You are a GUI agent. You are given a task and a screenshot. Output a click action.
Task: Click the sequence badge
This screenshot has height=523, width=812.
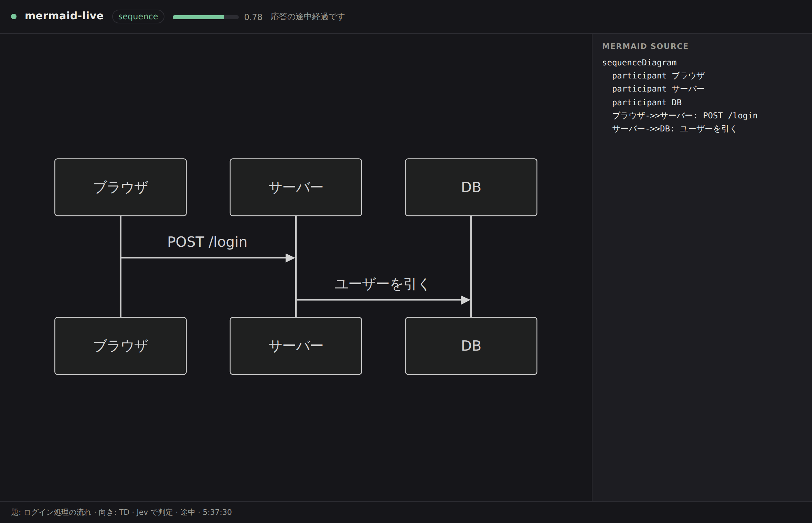tap(138, 17)
